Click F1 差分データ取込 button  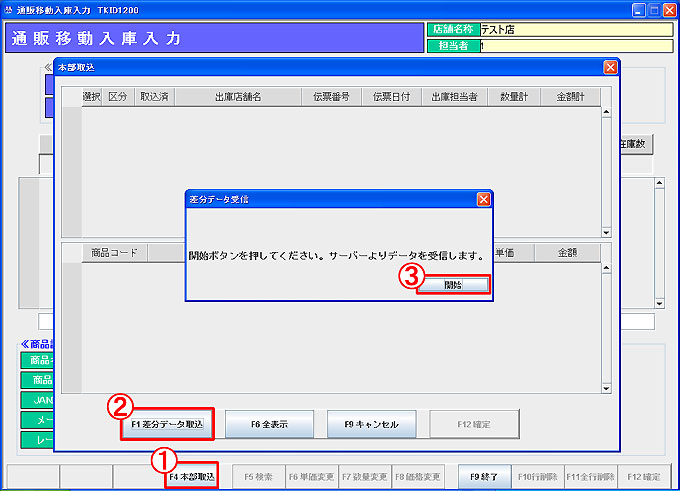point(167,424)
